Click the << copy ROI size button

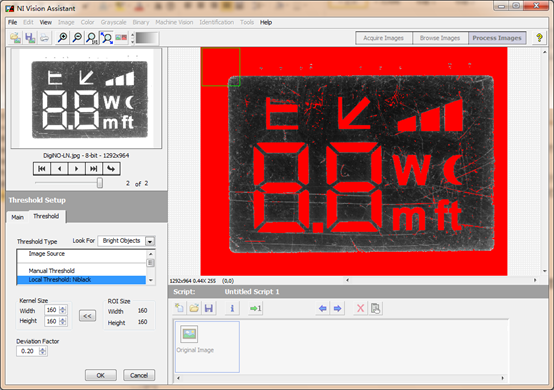pyautogui.click(x=87, y=315)
